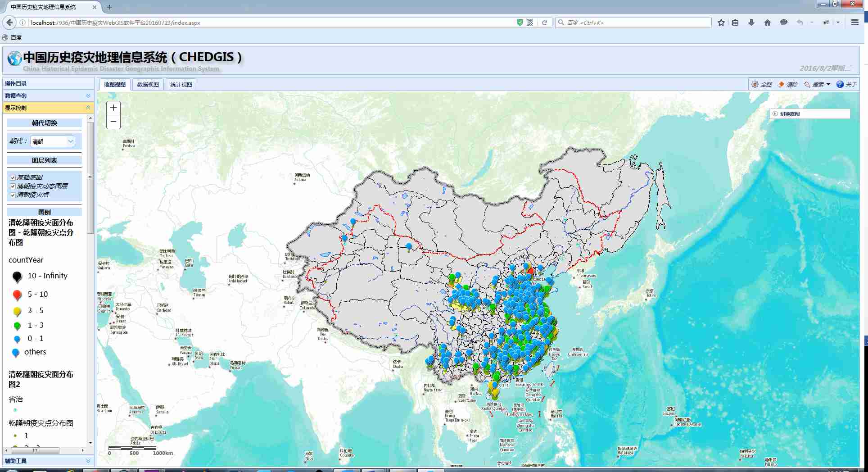
Task: Disable the 清朝疫灾点 layer checkbox
Action: [13, 195]
